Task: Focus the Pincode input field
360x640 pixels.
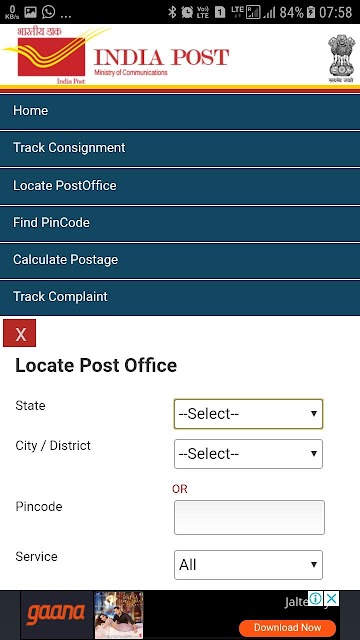Action: 249,518
